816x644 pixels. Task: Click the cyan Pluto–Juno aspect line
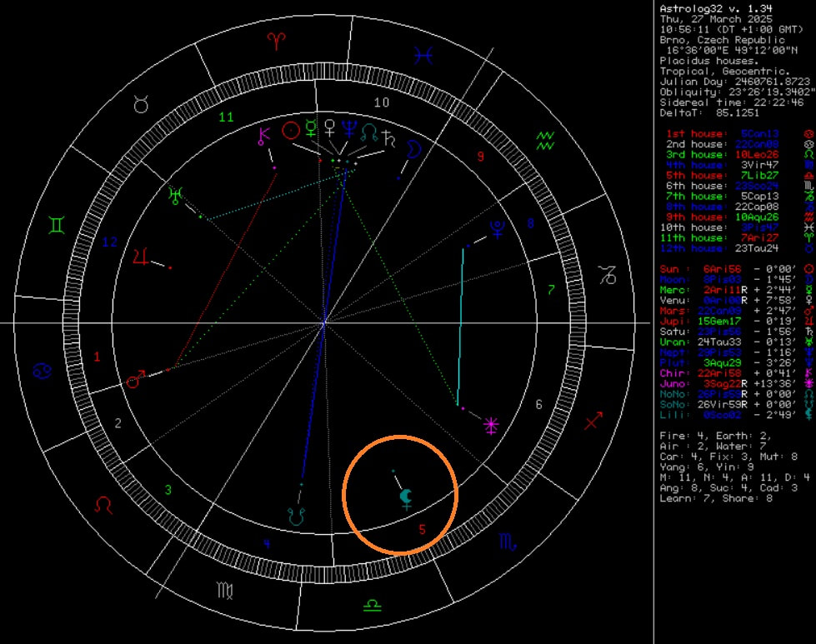[461, 325]
